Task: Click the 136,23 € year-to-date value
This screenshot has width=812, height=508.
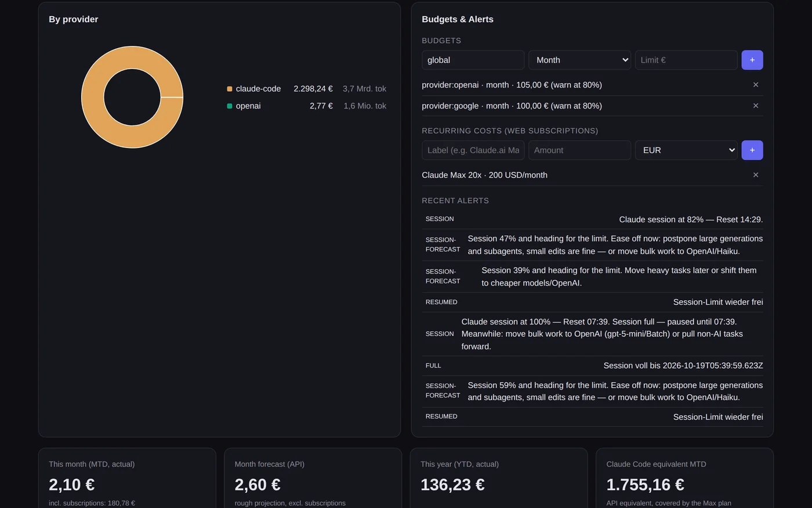Action: coord(452,484)
